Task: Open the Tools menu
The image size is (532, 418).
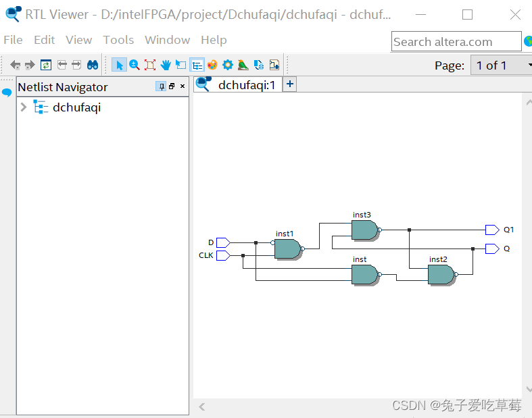Action: click(x=118, y=40)
